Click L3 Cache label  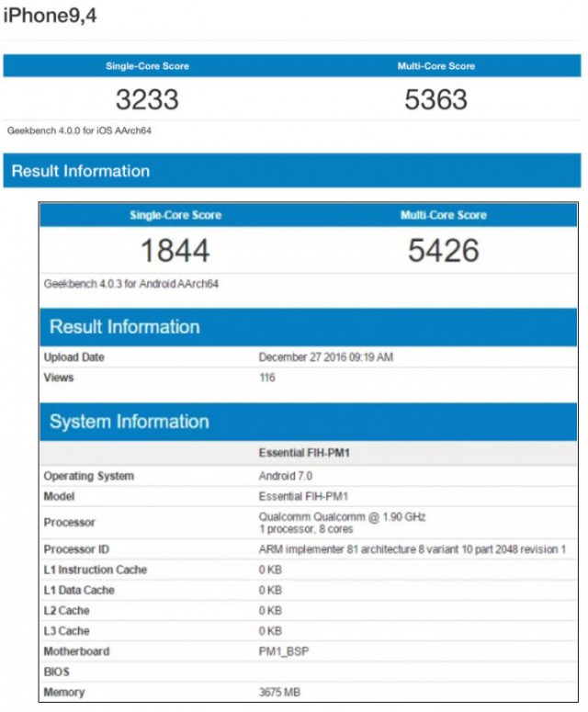66,631
